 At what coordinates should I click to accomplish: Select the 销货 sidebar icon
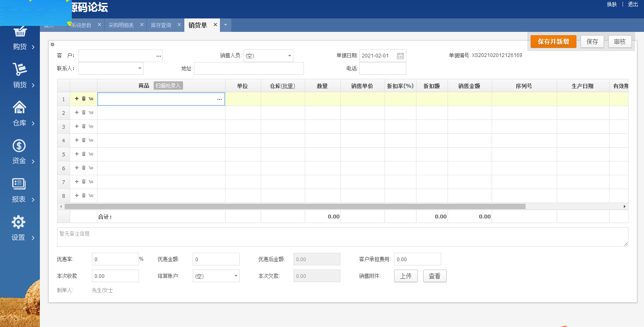[x=19, y=75]
